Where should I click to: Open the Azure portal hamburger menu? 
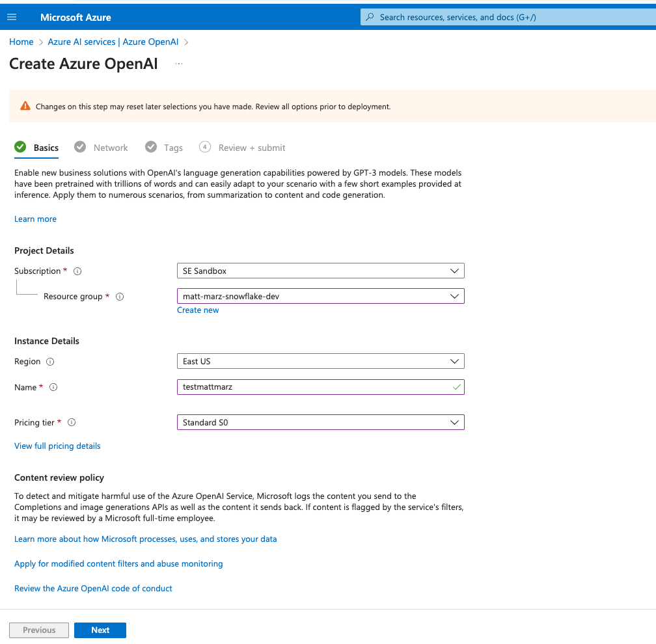coord(12,17)
